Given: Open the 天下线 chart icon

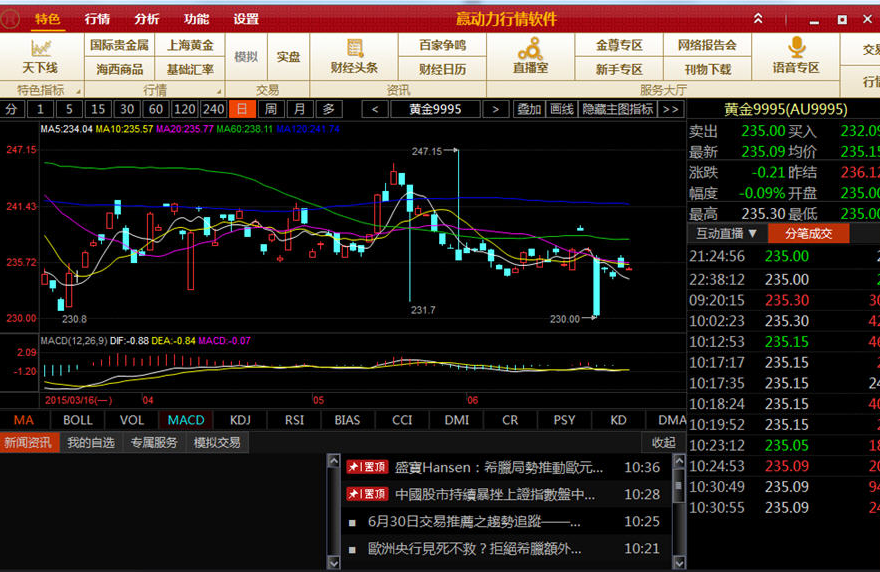Looking at the screenshot, I should (x=40, y=56).
